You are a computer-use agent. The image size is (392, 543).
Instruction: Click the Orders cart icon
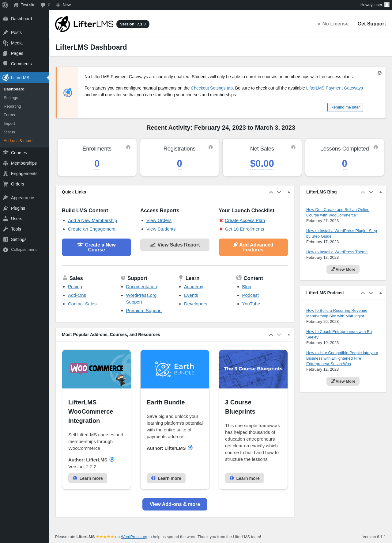coord(6,184)
